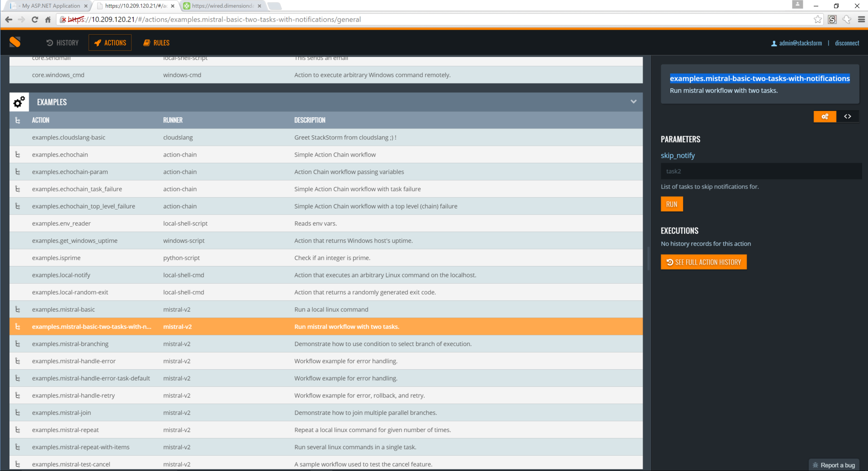This screenshot has width=868, height=471.
Task: Select the rocket icon on ACTIONS
Action: pyautogui.click(x=98, y=43)
